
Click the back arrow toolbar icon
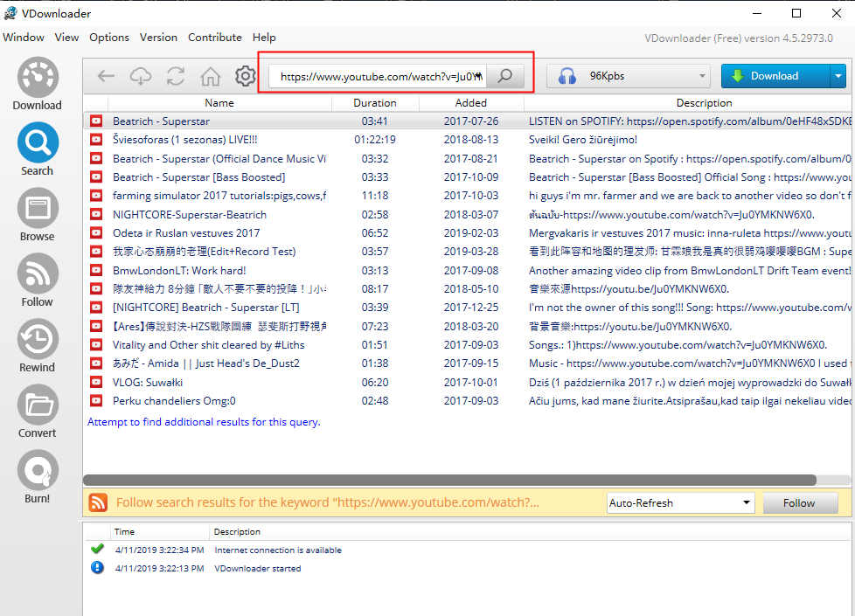pos(106,76)
